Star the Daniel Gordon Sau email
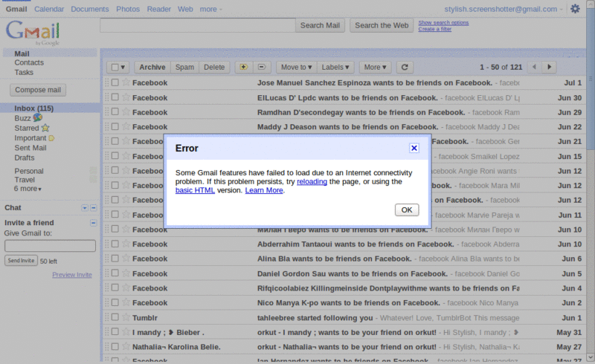Screen dimensions: 595x364 coord(126,273)
